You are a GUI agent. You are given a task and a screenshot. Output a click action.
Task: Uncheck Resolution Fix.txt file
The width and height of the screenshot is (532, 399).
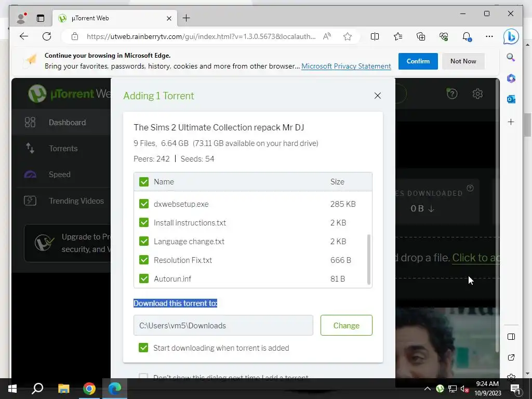[x=144, y=260]
